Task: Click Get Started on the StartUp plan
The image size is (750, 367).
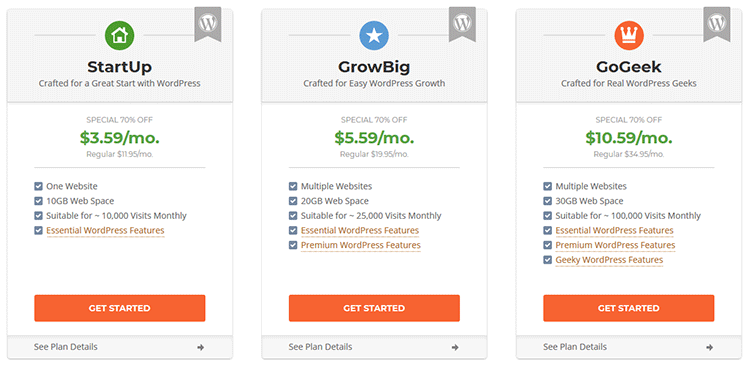Action: (120, 308)
